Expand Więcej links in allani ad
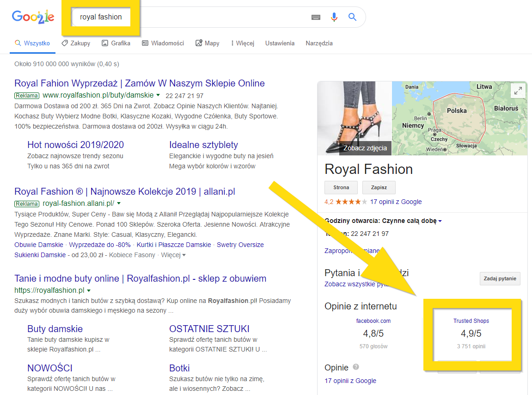The height and width of the screenshot is (395, 532). pos(173,255)
